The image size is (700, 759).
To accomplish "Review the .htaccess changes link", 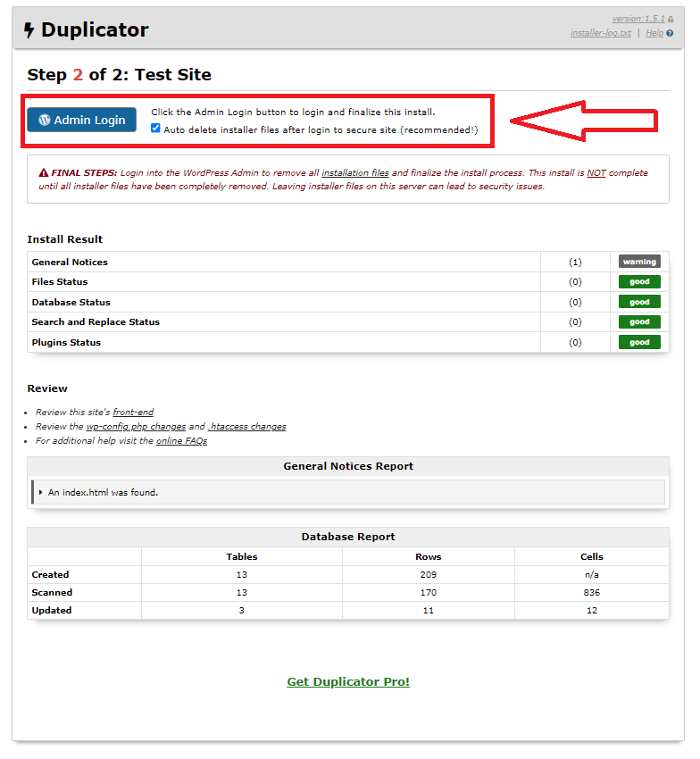I will (247, 427).
